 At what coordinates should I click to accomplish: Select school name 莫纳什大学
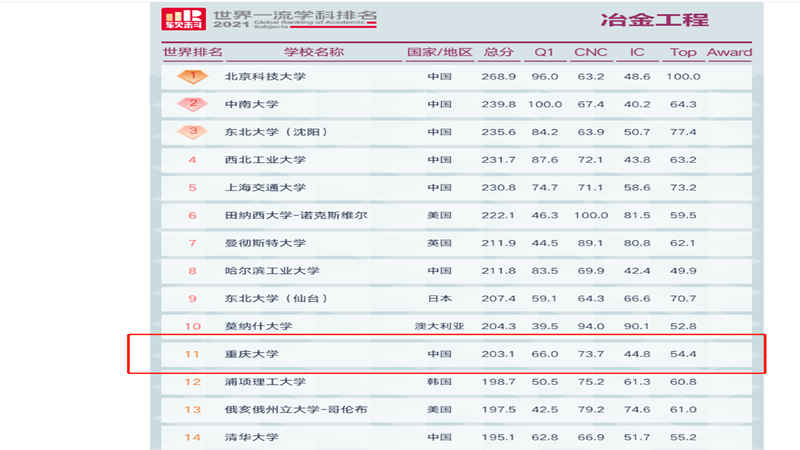click(x=259, y=326)
